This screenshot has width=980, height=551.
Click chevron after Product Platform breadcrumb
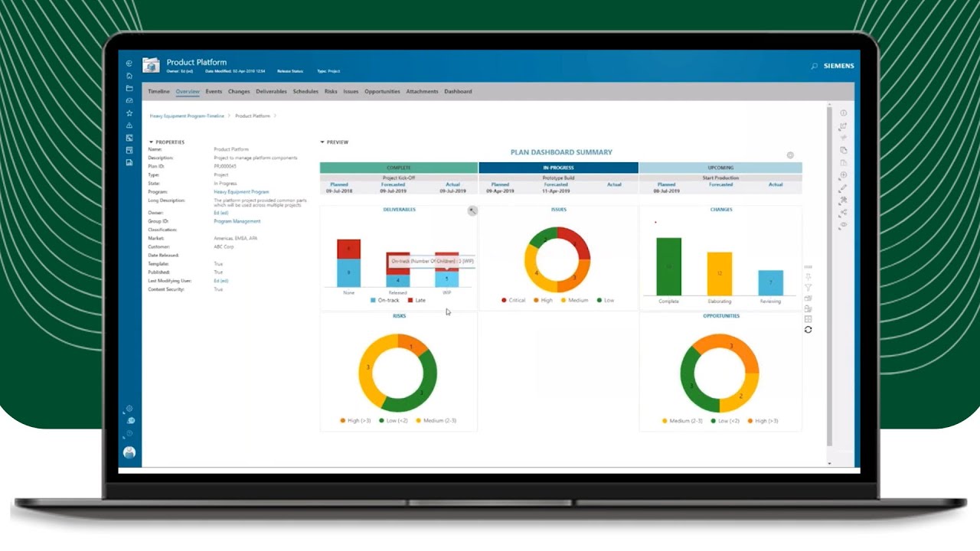(275, 116)
